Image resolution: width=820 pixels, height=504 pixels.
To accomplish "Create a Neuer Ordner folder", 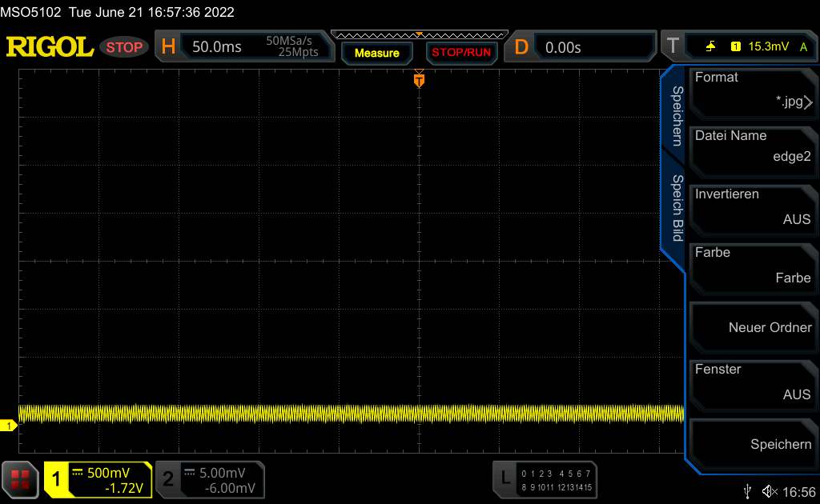I will [x=753, y=327].
